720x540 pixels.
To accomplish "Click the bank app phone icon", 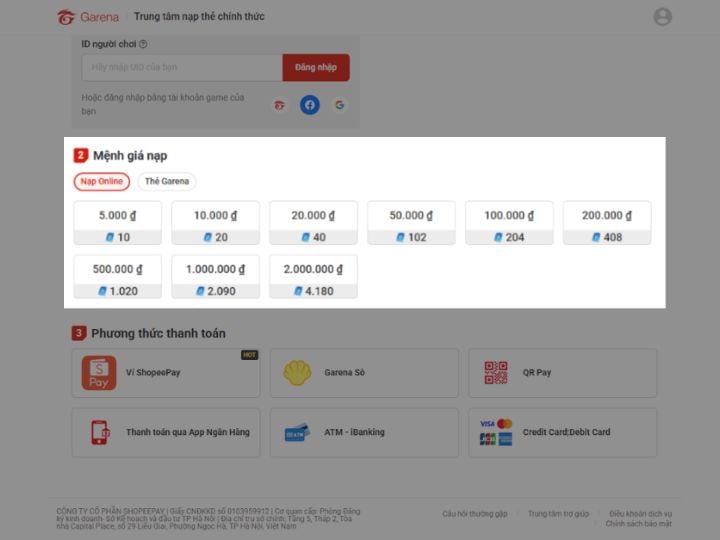I will [100, 433].
